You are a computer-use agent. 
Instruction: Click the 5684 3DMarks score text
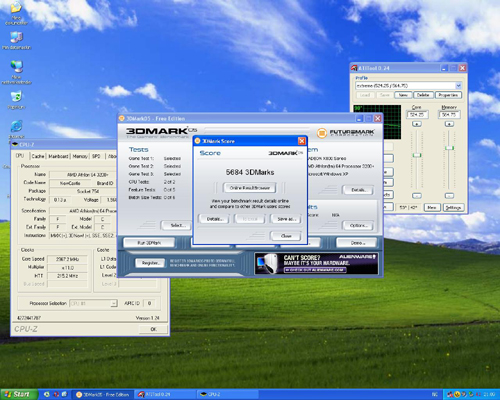pyautogui.click(x=250, y=172)
